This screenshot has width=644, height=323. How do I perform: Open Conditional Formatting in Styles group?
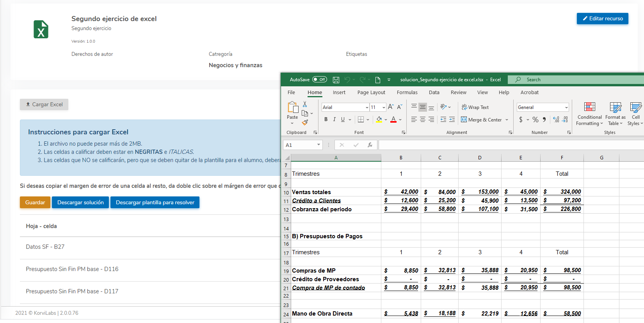(x=589, y=114)
